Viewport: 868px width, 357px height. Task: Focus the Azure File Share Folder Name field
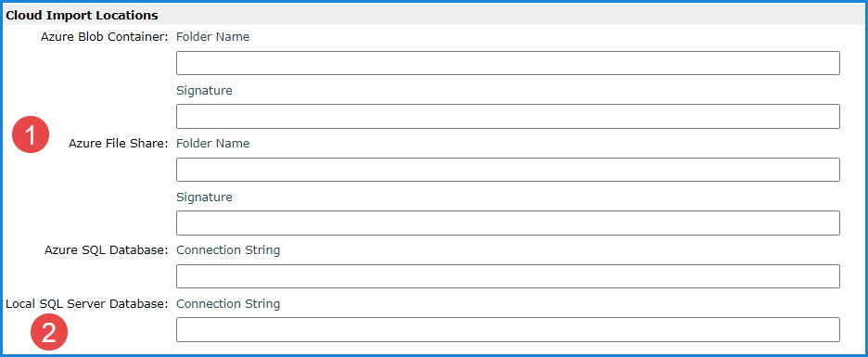pos(507,170)
